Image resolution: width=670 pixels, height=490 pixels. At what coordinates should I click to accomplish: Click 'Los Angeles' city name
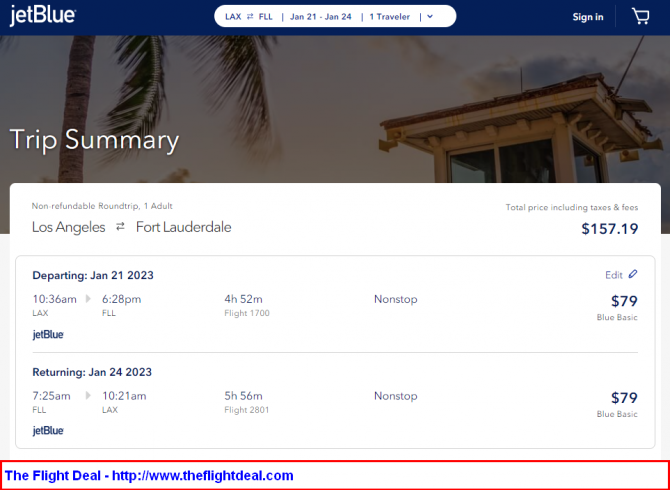69,227
